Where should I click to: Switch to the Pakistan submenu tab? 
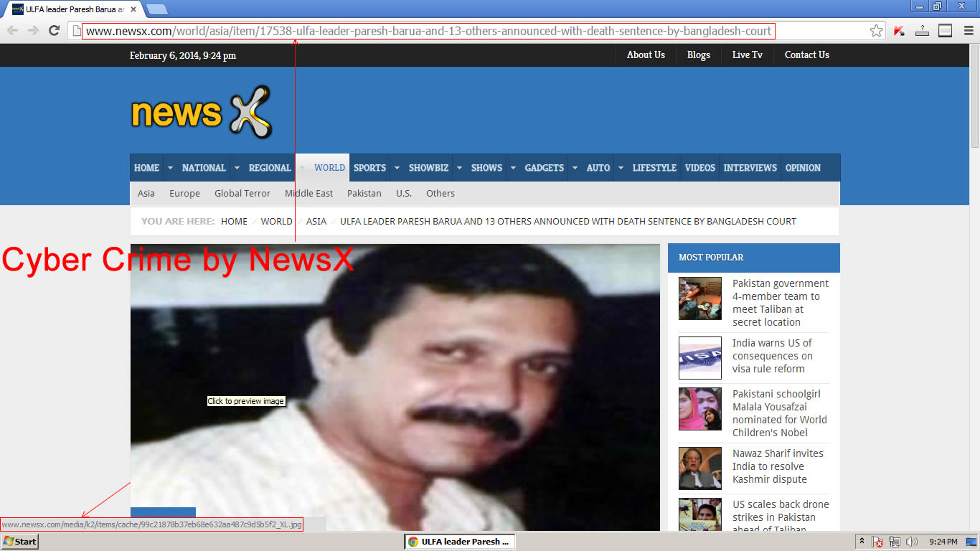click(364, 193)
